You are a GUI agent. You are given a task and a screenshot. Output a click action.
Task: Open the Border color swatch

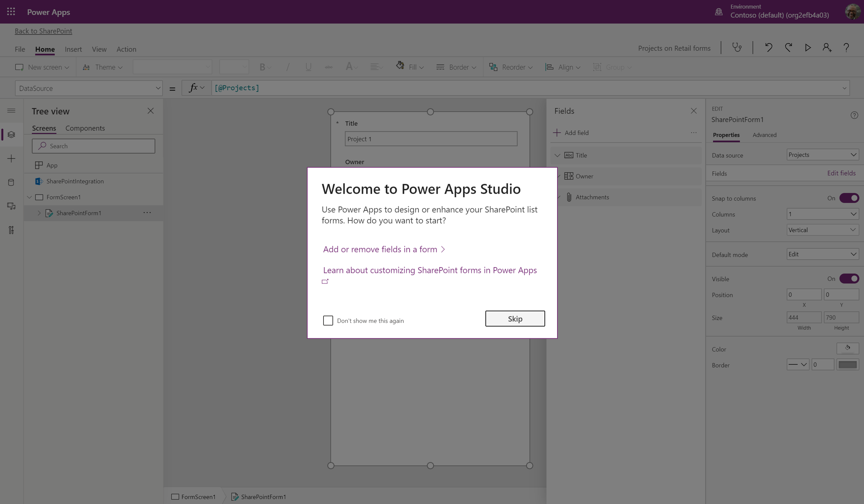(847, 364)
